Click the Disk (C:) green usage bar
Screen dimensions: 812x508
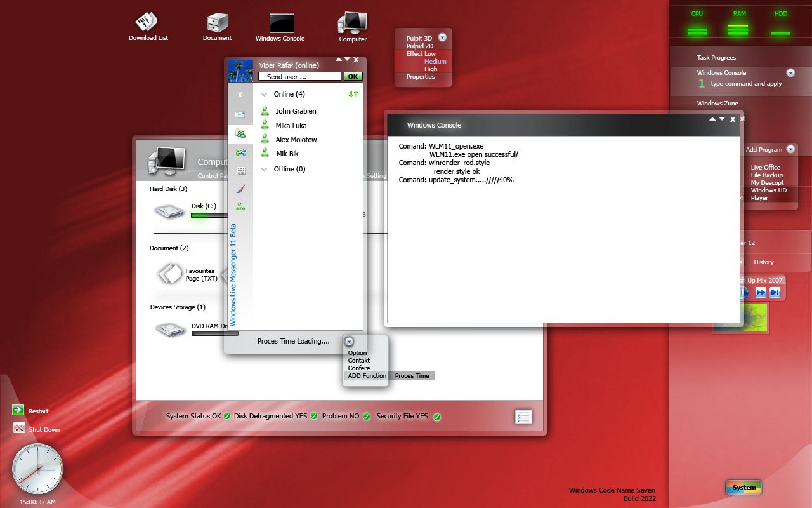tap(208, 215)
